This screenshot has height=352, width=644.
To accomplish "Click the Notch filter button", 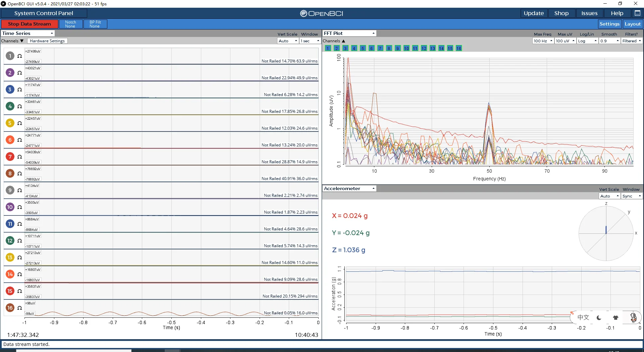I will point(70,24).
